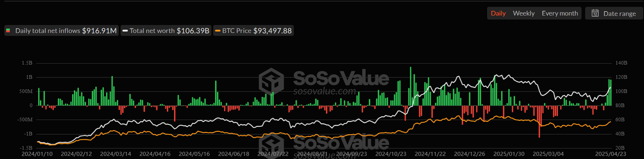Click the 2024/05/16 date axis label
644x159 pixels.
point(194,154)
